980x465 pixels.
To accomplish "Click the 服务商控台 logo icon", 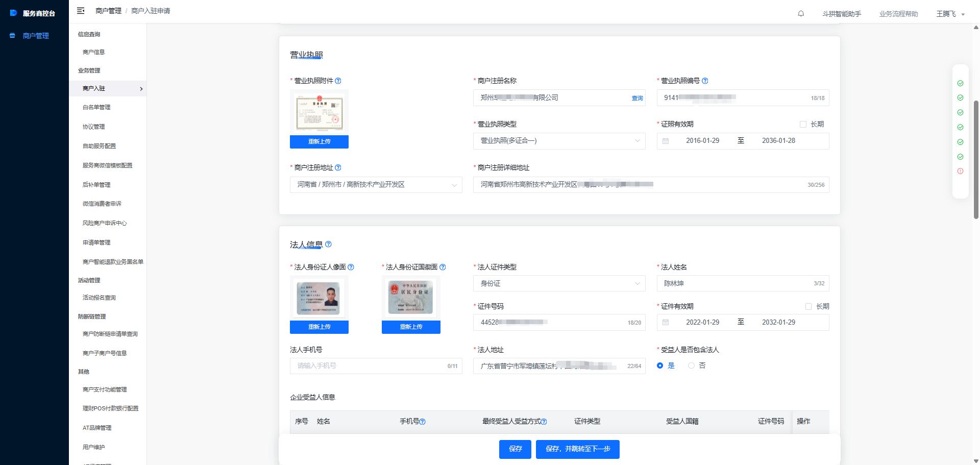I will [13, 13].
